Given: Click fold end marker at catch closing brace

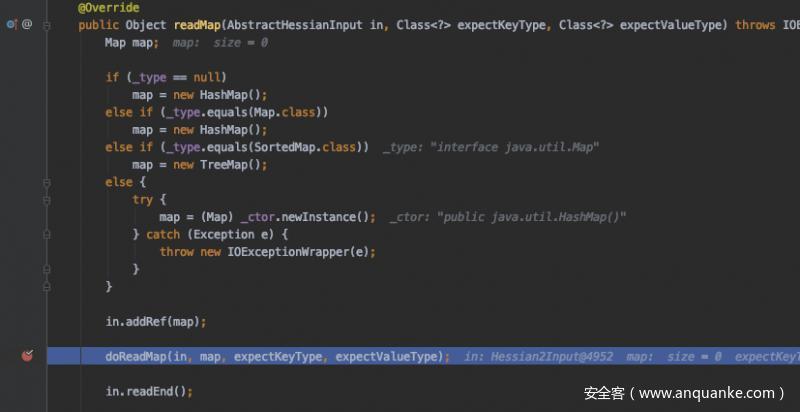Looking at the screenshot, I should click(x=47, y=269).
